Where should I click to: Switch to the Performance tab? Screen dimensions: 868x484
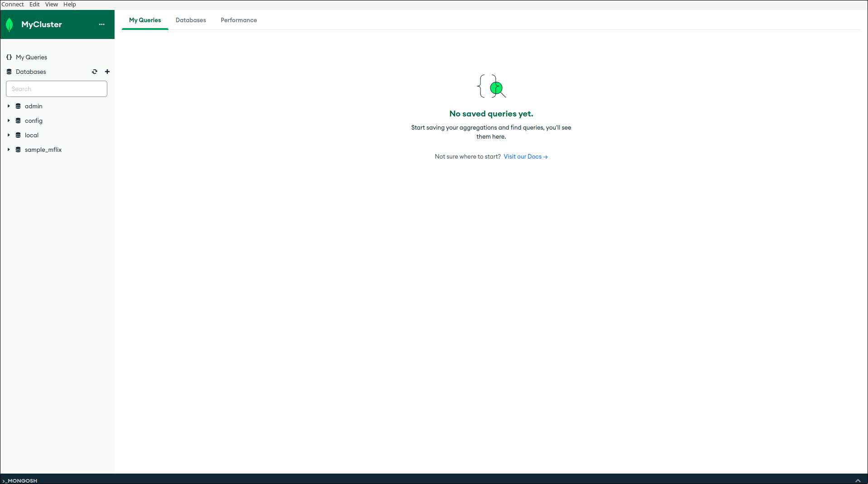[239, 20]
